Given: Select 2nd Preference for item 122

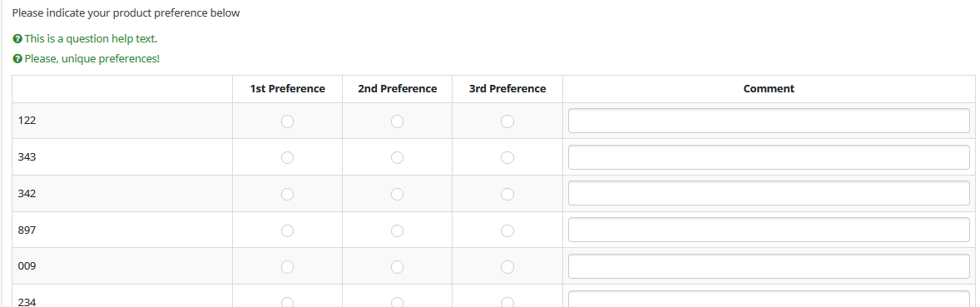Looking at the screenshot, I should [397, 121].
